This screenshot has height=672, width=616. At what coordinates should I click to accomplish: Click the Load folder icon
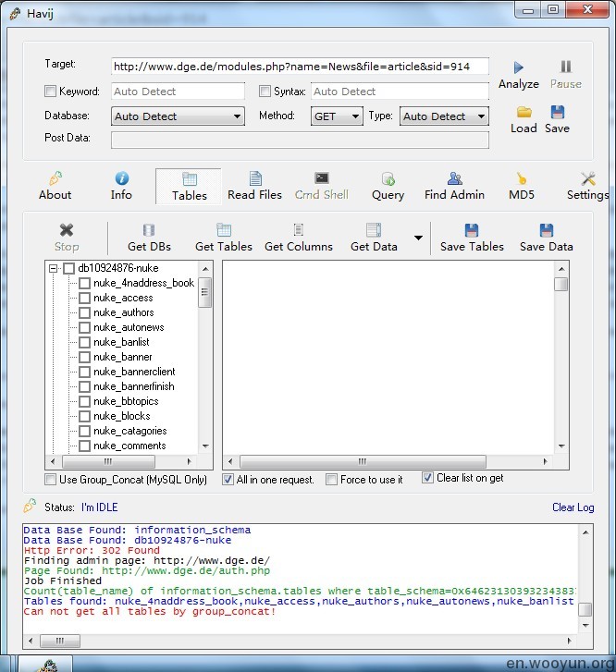[524, 113]
